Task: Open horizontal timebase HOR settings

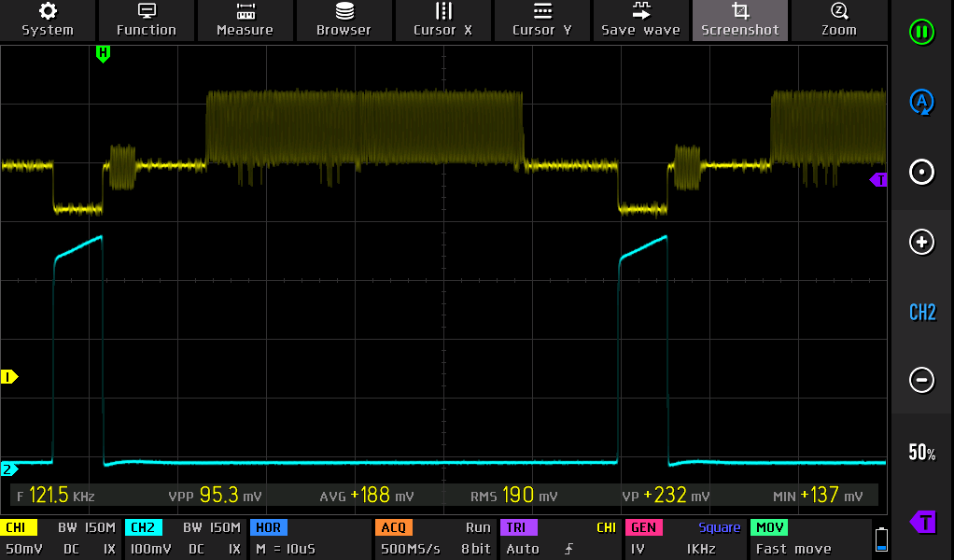Action: pos(308,539)
